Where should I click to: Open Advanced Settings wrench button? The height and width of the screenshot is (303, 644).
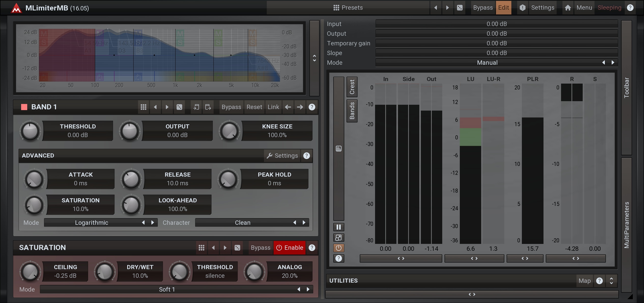(282, 156)
